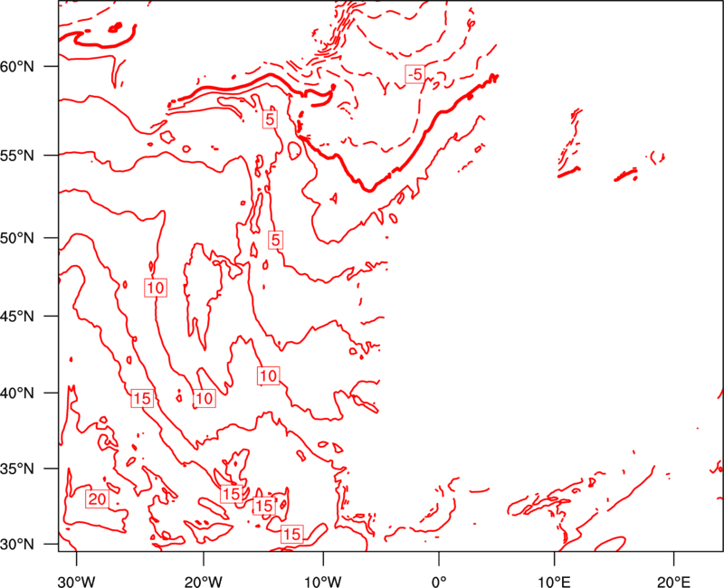
Task: Select the 0° longitude axis label
Action: click(x=439, y=581)
